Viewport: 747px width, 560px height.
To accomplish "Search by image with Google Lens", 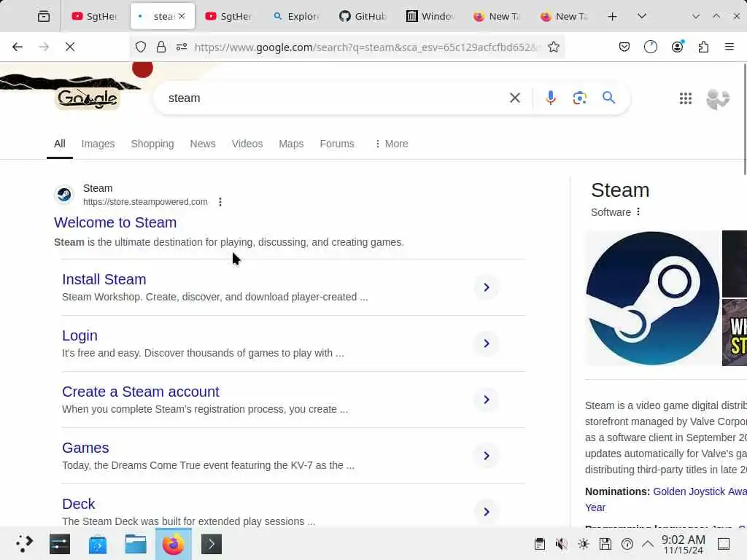I will pos(579,98).
